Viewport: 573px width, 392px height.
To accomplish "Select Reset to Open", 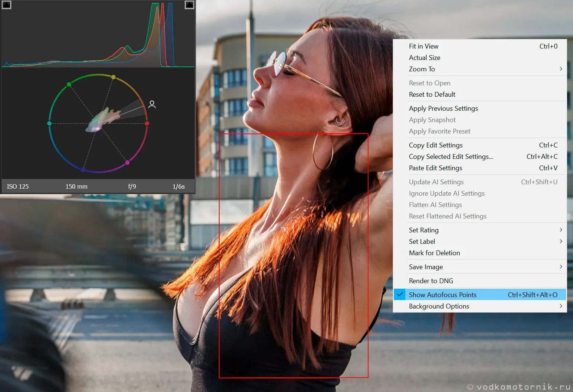I will [480, 83].
